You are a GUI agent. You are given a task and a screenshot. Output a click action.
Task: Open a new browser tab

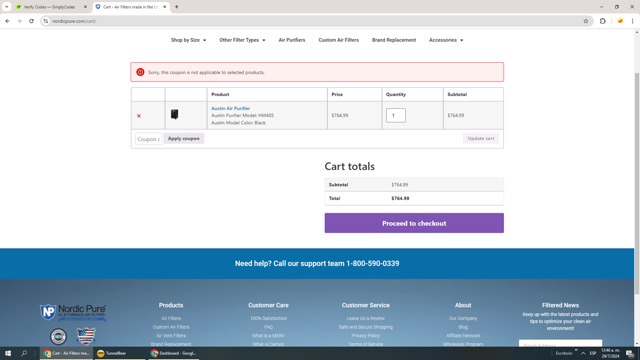tap(176, 7)
